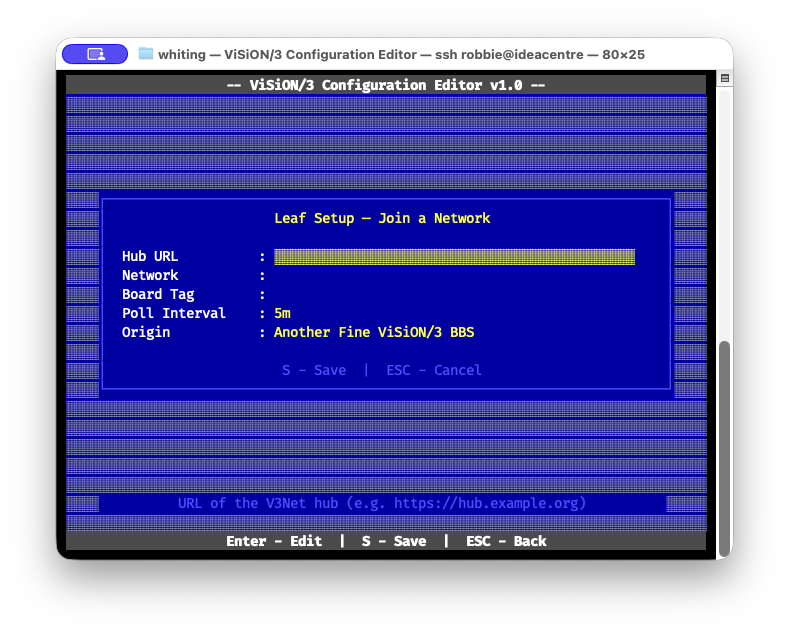789x634 pixels.
Task: Click the purple screen-share pill in the title bar
Action: coord(94,54)
